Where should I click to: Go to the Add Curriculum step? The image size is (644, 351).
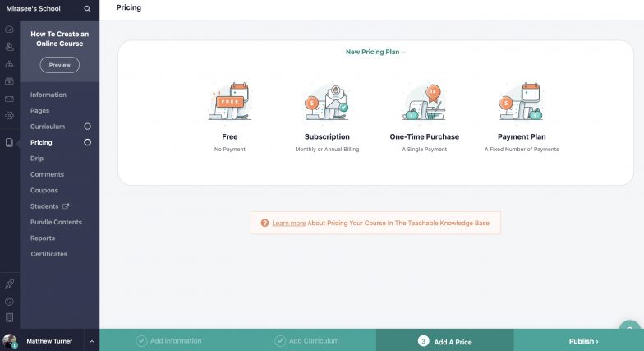coord(307,340)
